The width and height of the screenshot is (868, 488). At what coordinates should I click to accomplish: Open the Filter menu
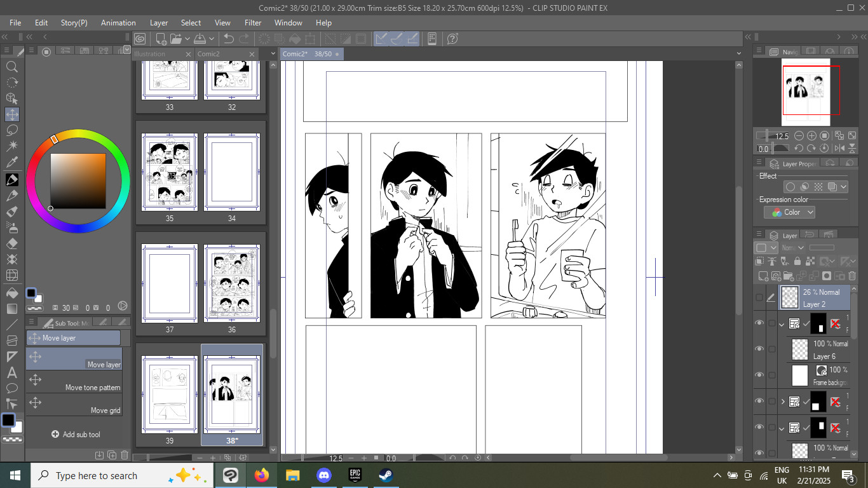[x=253, y=22]
